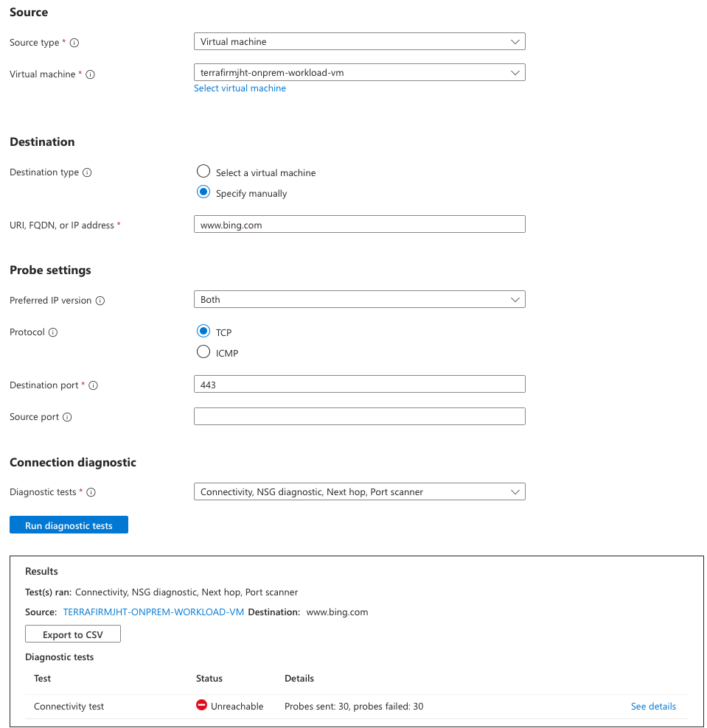Switch protocol to ICMP
This screenshot has height=728, width=707.
pyautogui.click(x=203, y=352)
